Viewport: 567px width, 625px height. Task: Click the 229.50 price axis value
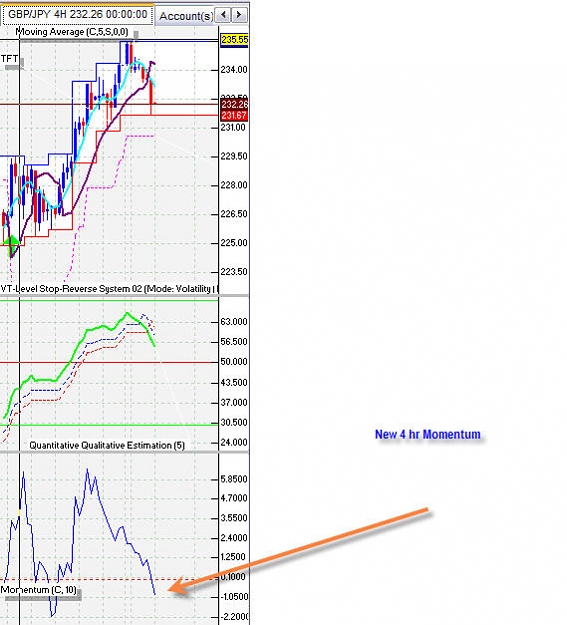pyautogui.click(x=234, y=156)
